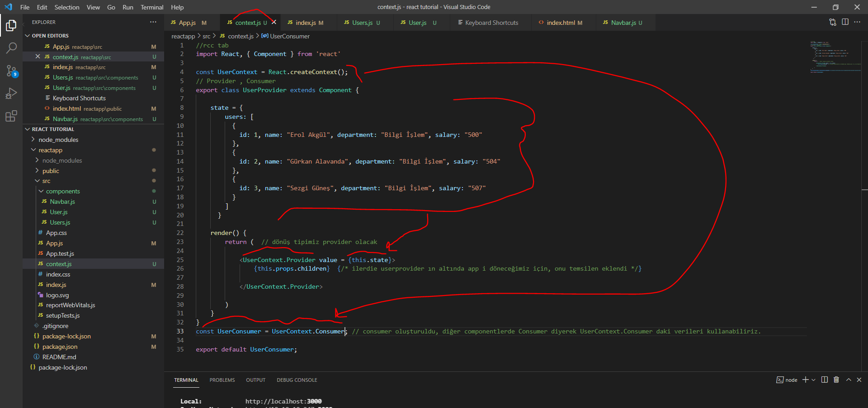Switch to the PROBLEMS panel tab
This screenshot has height=408, width=868.
coord(222,380)
